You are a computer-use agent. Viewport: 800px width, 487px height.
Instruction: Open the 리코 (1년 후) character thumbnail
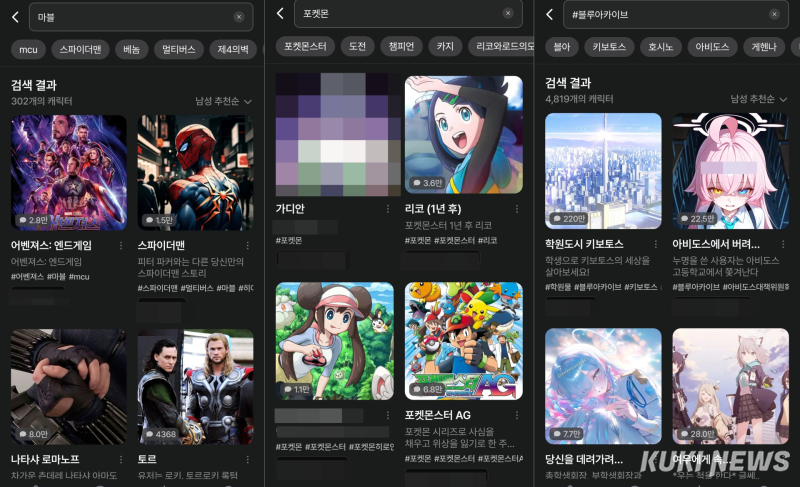point(464,135)
